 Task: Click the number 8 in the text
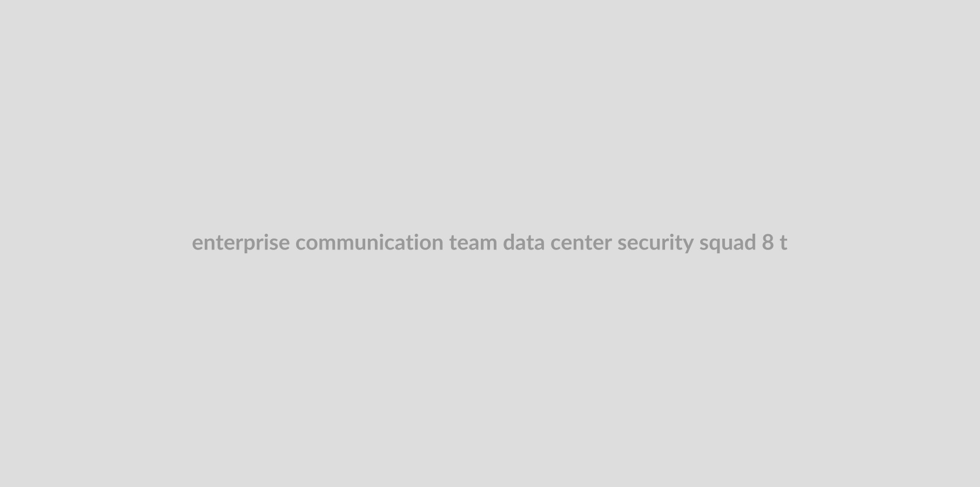pyautogui.click(x=768, y=243)
